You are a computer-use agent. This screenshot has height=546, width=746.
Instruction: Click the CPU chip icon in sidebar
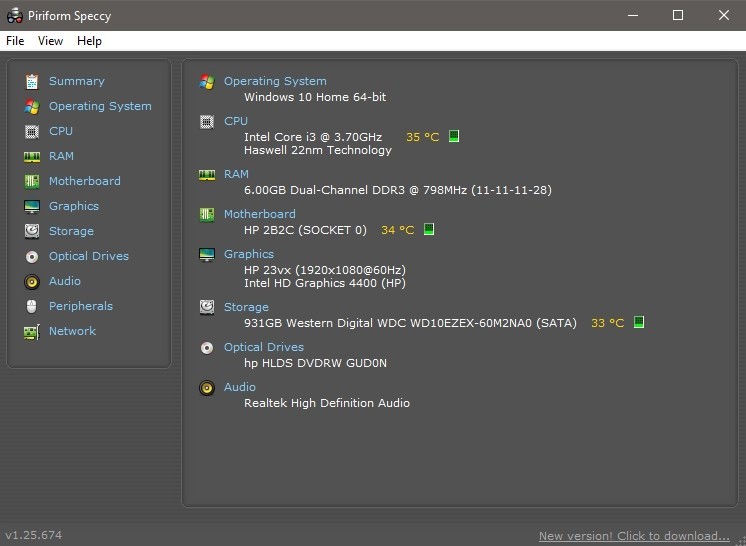32,131
